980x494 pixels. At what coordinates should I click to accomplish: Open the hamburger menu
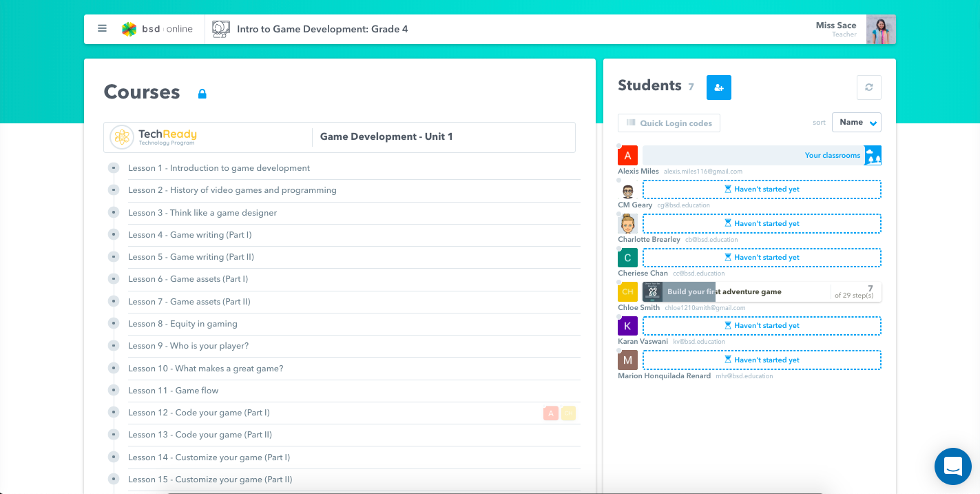pyautogui.click(x=102, y=29)
